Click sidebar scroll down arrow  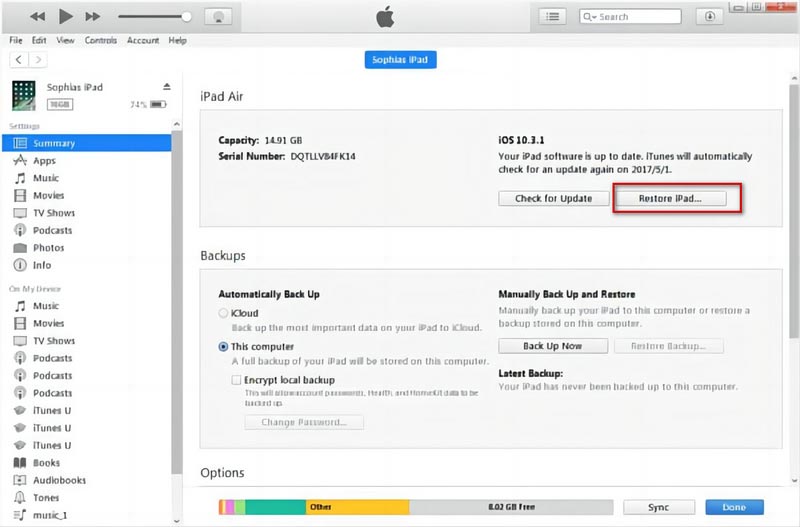[177, 521]
